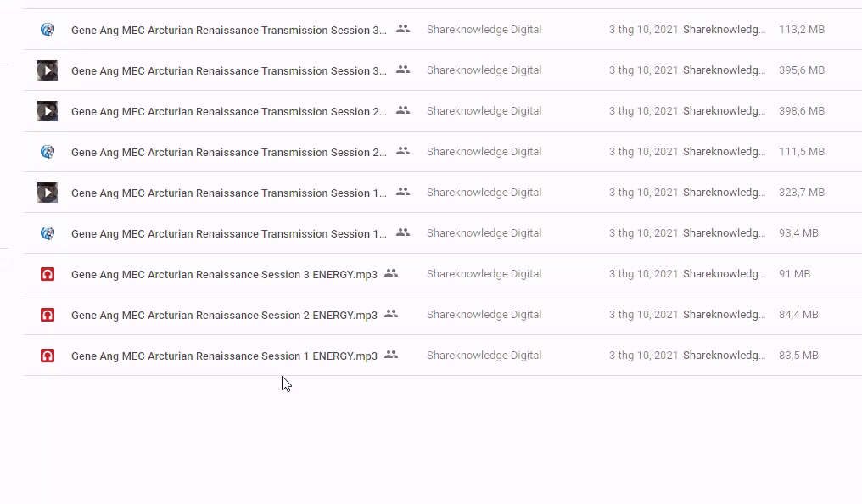
Task: Click the file-type icon of the 111,5 MB file
Action: [x=48, y=152]
